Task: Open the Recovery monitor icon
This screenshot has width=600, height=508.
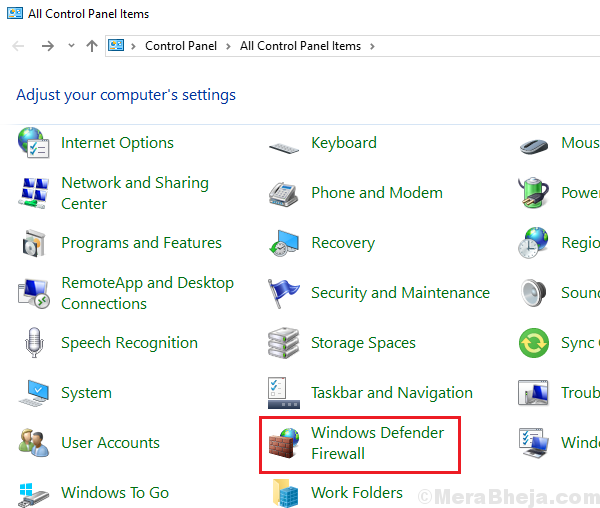Action: [284, 243]
